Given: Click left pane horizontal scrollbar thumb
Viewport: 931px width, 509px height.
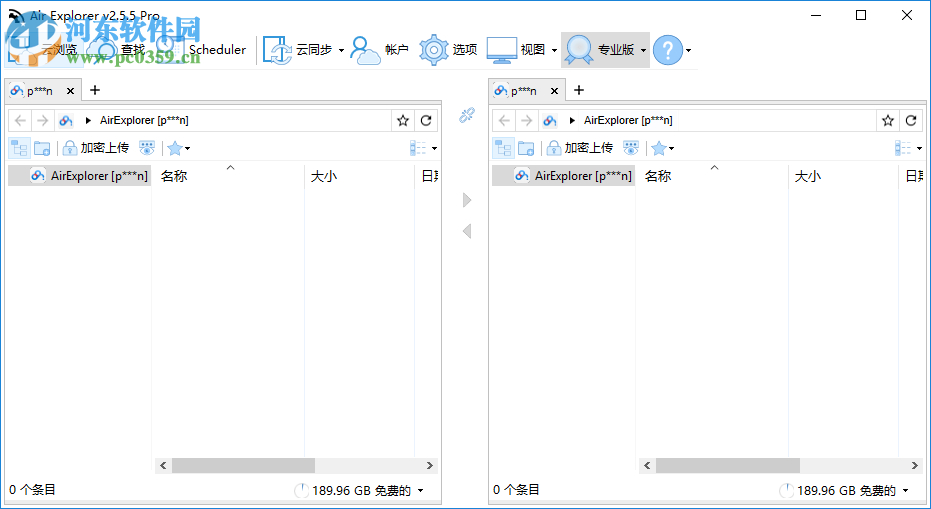Looking at the screenshot, I should pos(243,466).
